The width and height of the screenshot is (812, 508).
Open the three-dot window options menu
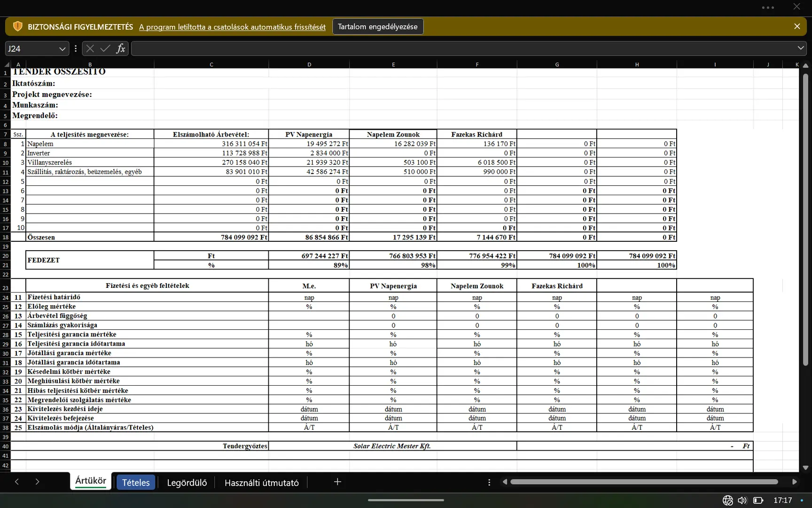pos(768,8)
